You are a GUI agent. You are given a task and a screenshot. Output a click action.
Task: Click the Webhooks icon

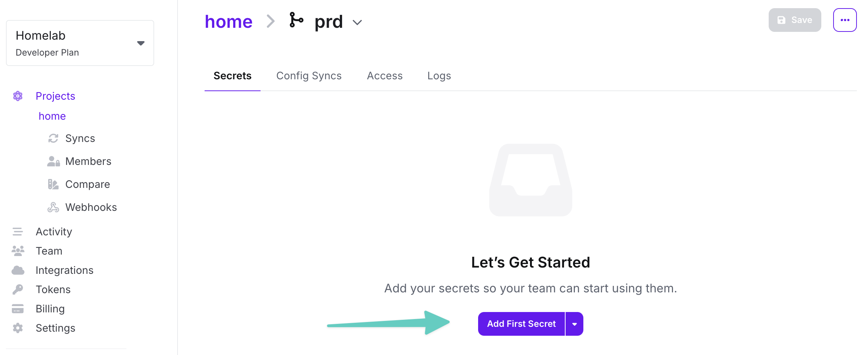click(53, 207)
